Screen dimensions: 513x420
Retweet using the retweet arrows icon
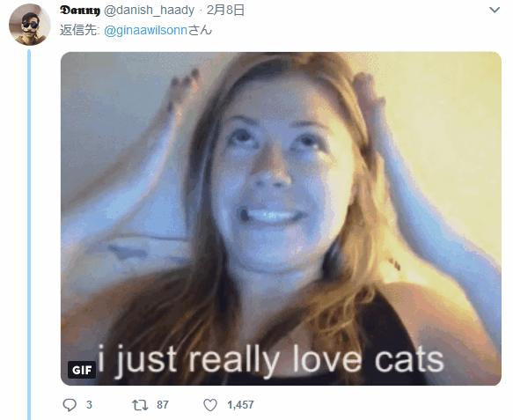click(140, 405)
